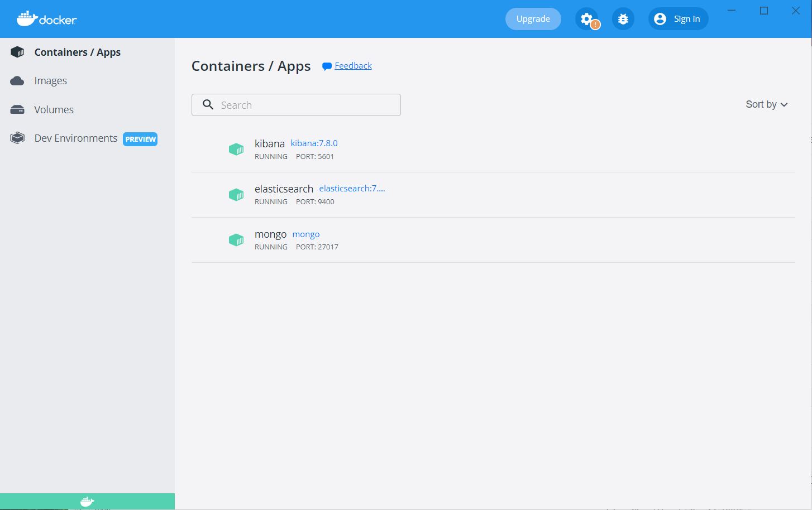Screen dimensions: 812x510
Task: Open the kibana:7.8.0 image link
Action: tap(314, 143)
